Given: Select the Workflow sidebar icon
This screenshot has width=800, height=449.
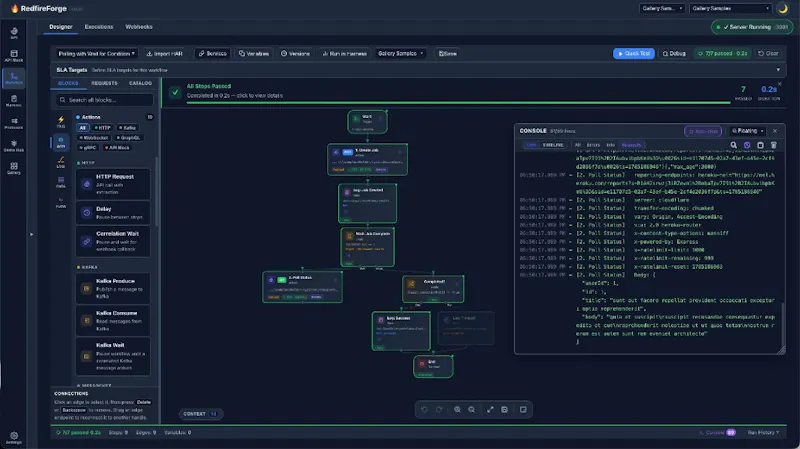Looking at the screenshot, I should pyautogui.click(x=14, y=78).
